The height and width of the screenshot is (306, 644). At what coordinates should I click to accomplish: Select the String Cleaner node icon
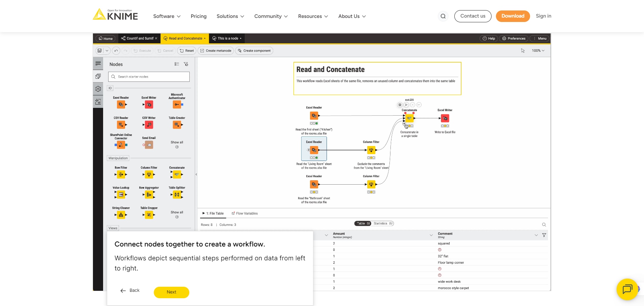[121, 215]
